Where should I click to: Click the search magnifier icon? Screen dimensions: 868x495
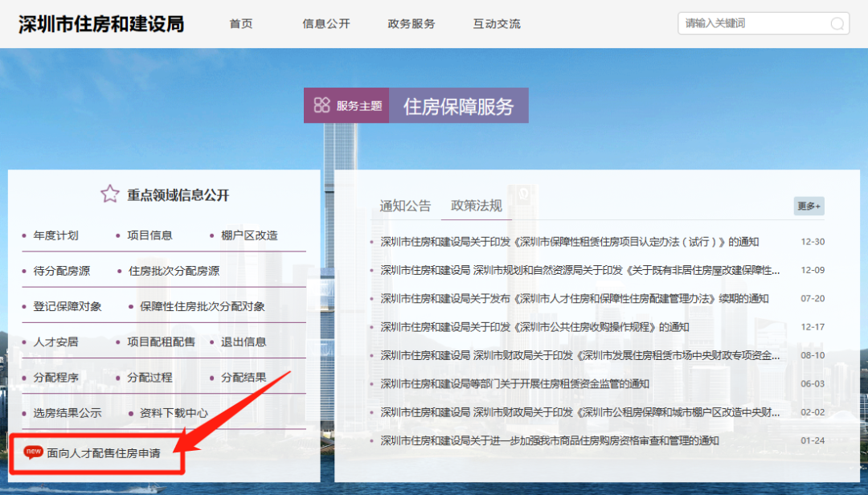click(837, 24)
